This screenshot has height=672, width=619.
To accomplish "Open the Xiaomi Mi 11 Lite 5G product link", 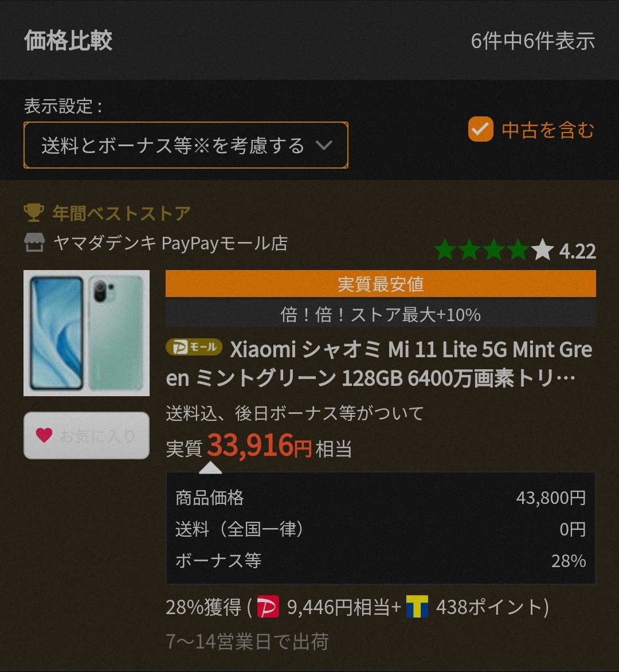I will click(379, 364).
